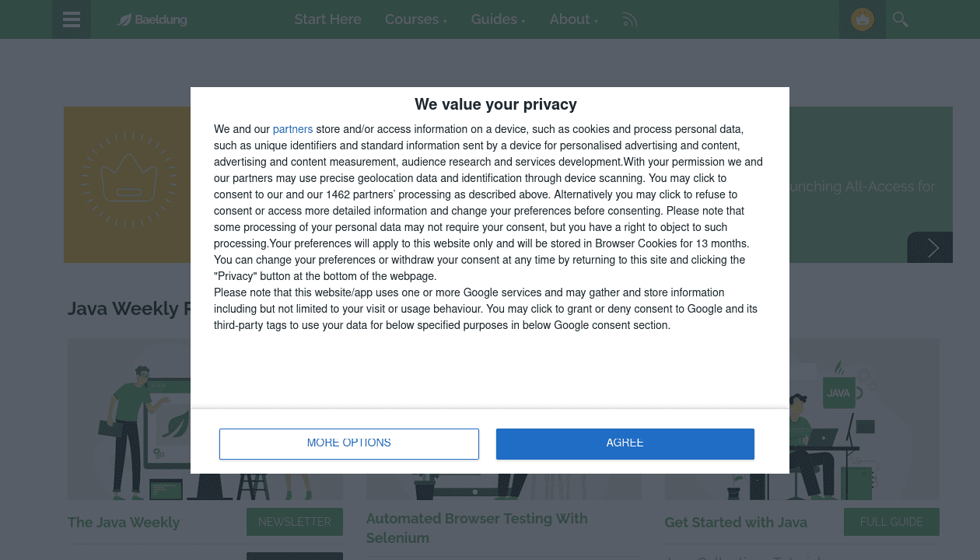Click the Baeldung logo
The image size is (980, 560).
(152, 19)
